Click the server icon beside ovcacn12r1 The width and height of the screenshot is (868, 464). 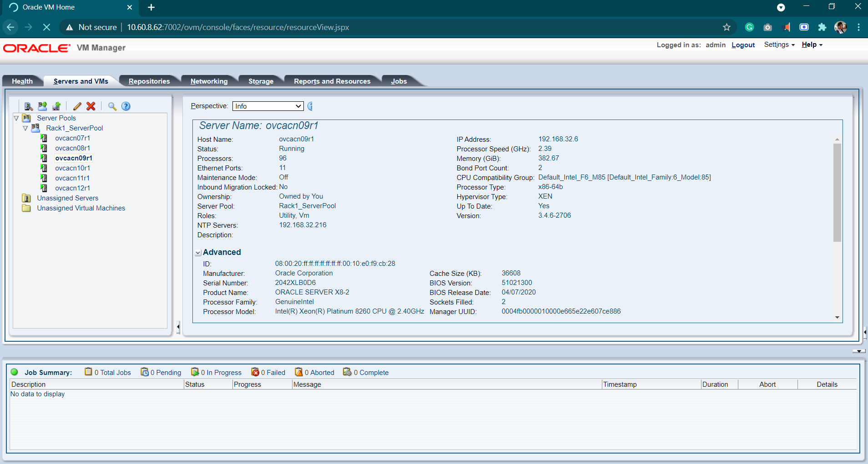click(x=44, y=188)
